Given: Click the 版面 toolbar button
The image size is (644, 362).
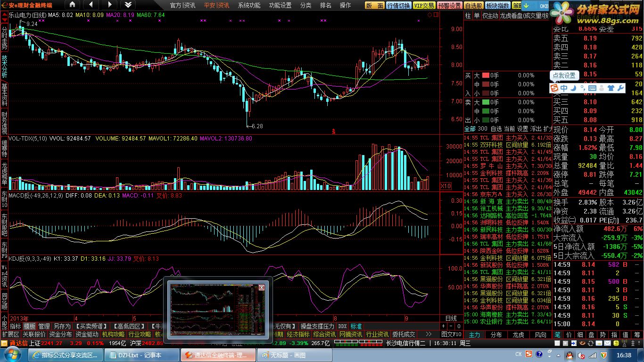Looking at the screenshot, I should tap(374, 6).
